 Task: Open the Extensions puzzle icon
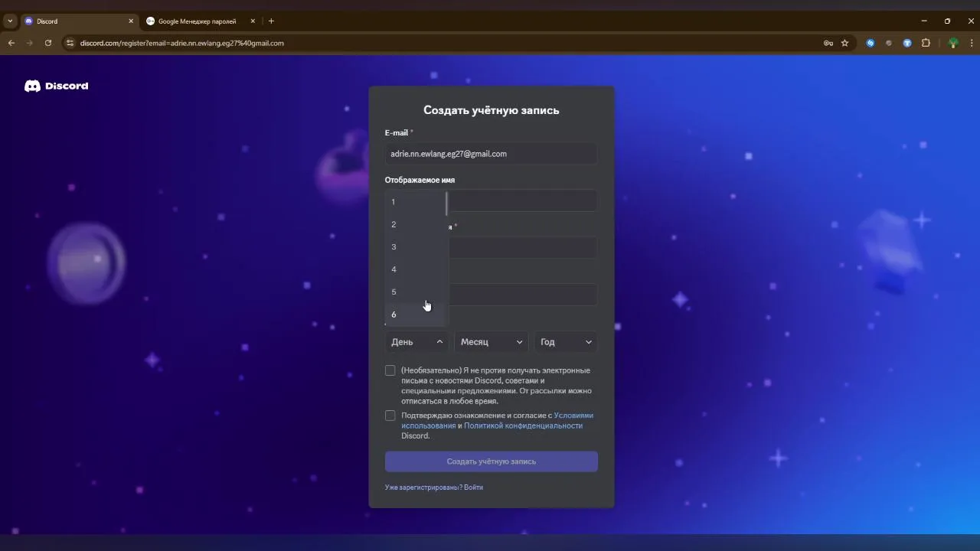click(x=926, y=43)
